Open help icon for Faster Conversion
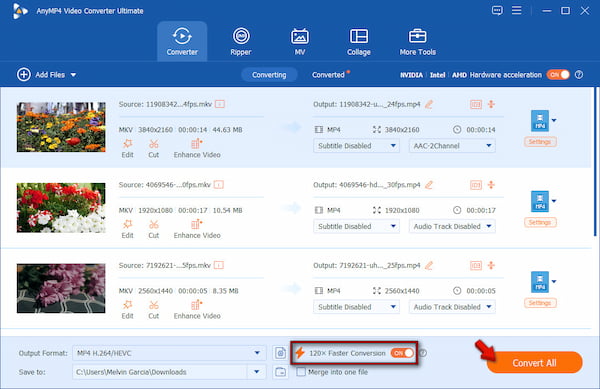The image size is (600, 389). (x=423, y=353)
